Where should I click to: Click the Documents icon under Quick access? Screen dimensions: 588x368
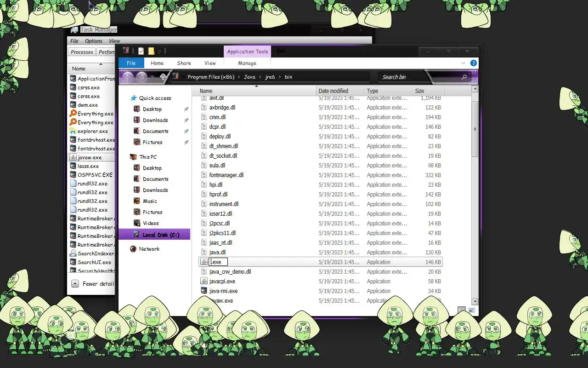click(x=136, y=131)
